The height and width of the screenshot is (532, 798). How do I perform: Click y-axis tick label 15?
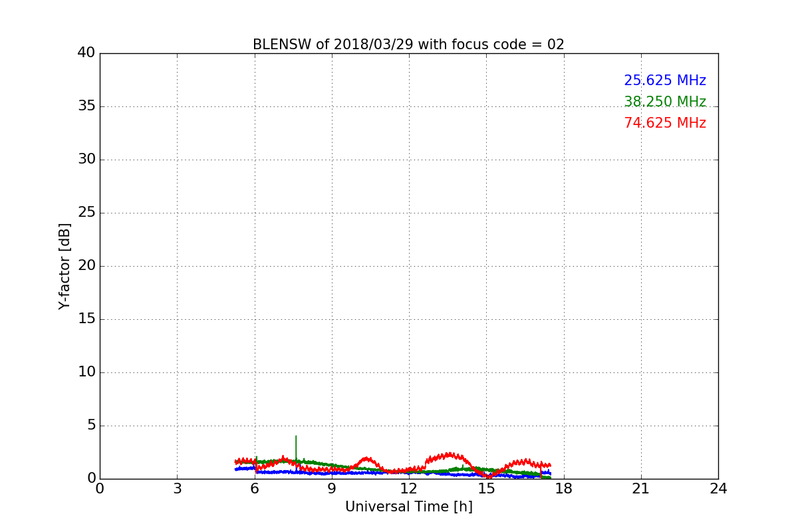point(86,319)
